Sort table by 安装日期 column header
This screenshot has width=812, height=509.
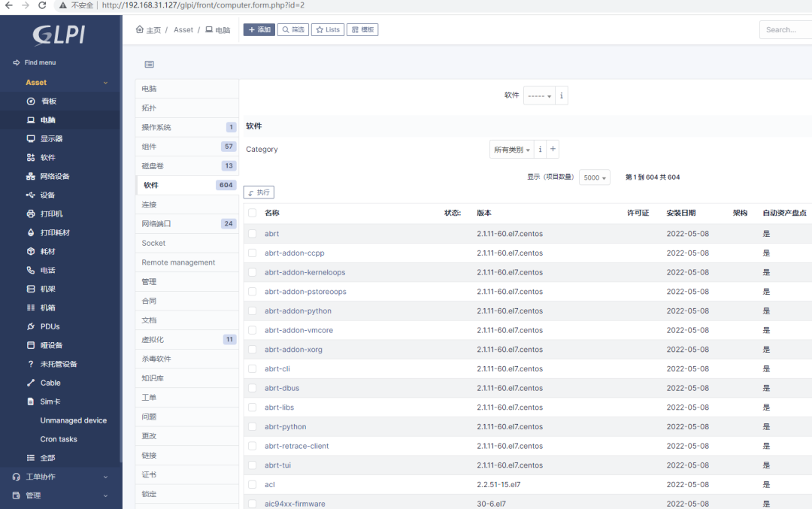681,213
